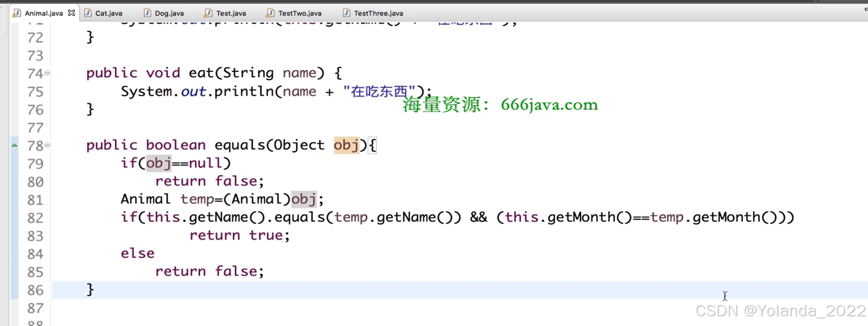
Task: Click obj after the cast on line 81
Action: [304, 199]
